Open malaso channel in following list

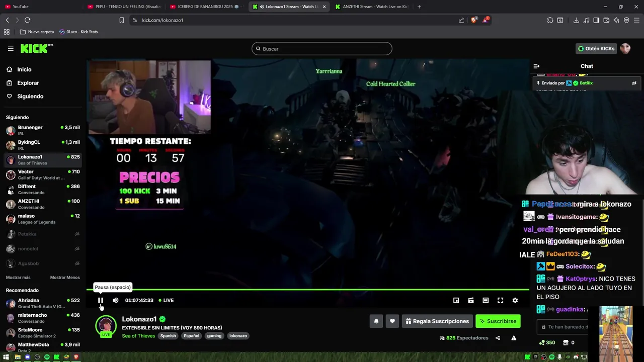(x=43, y=219)
